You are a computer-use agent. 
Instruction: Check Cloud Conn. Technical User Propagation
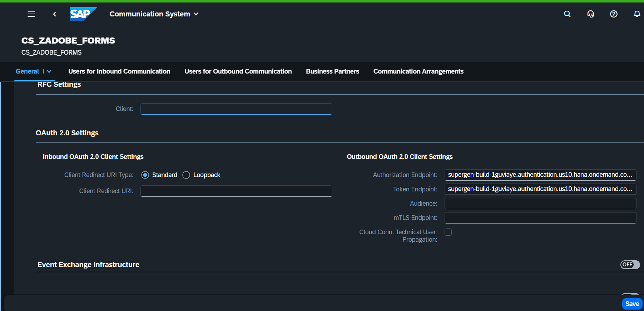(448, 232)
